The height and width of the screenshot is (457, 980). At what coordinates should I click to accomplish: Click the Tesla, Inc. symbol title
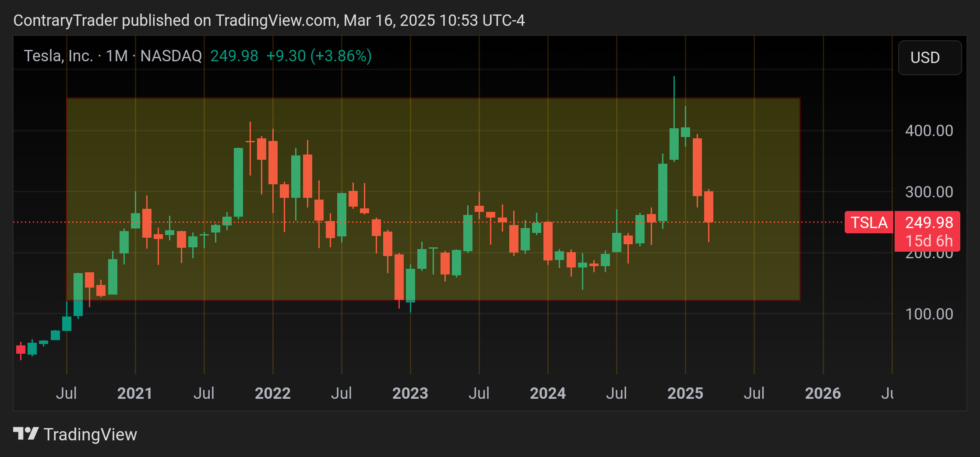58,56
